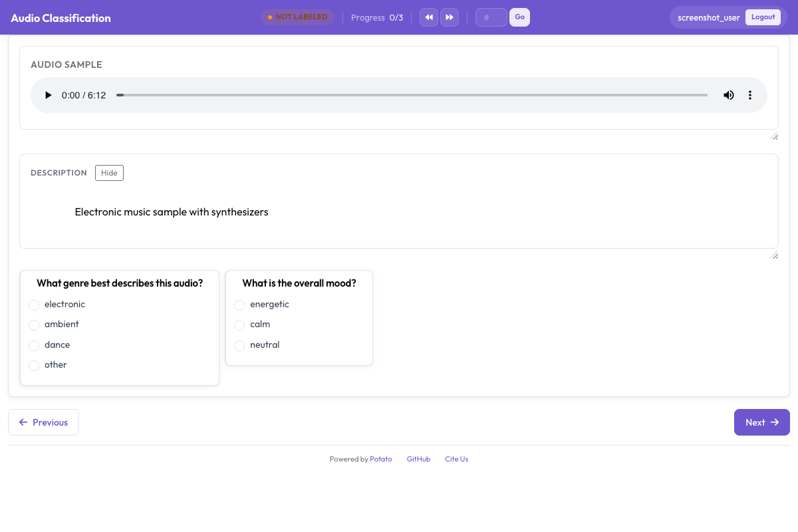Jump forward with double-right arrow button

pyautogui.click(x=450, y=17)
